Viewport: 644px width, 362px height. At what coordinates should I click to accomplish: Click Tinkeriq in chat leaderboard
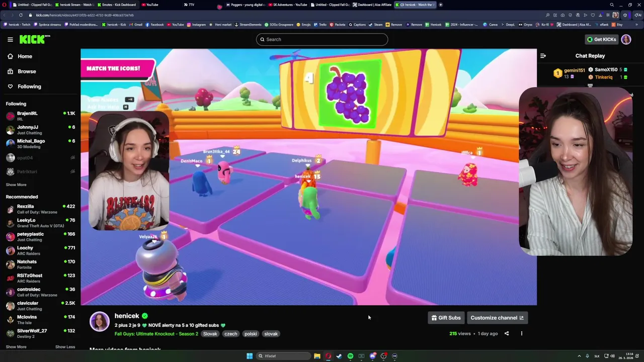tap(603, 77)
